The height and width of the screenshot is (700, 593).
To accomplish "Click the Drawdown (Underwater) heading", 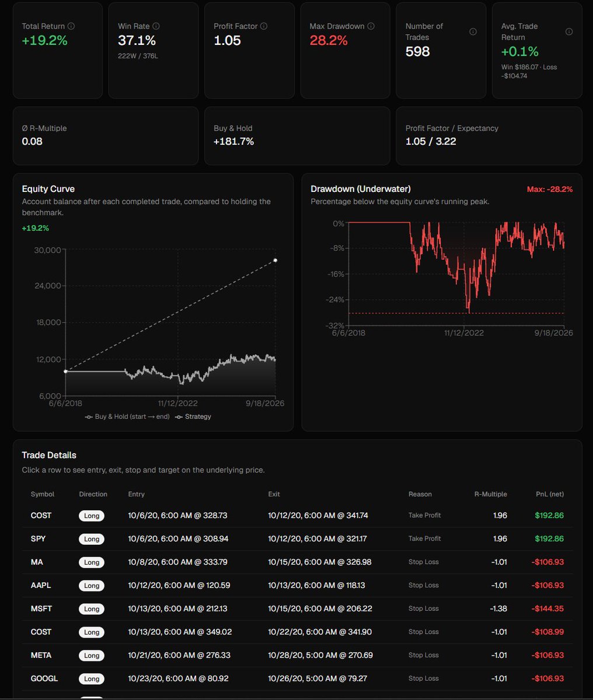I will 361,189.
